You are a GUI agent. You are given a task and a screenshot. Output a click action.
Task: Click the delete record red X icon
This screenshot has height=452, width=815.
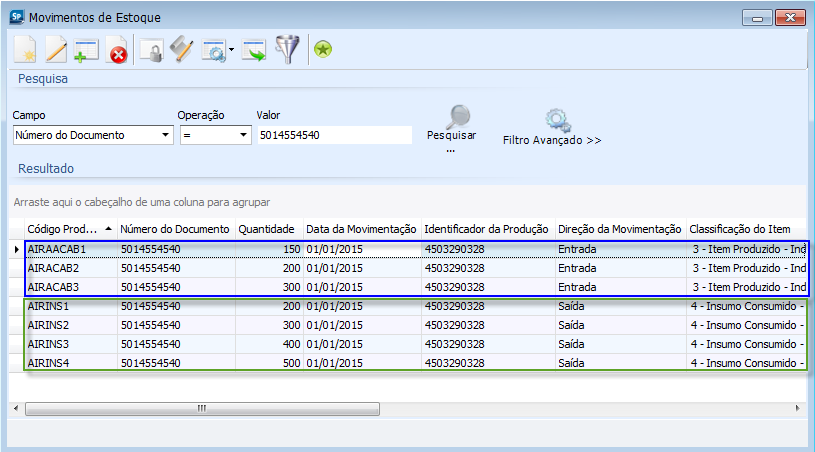[117, 50]
